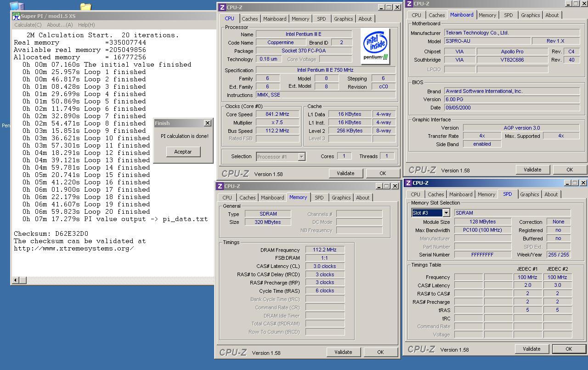Viewport: 588px width, 370px height.
Task: Click the Loop 20 finished line
Action: pos(86,211)
